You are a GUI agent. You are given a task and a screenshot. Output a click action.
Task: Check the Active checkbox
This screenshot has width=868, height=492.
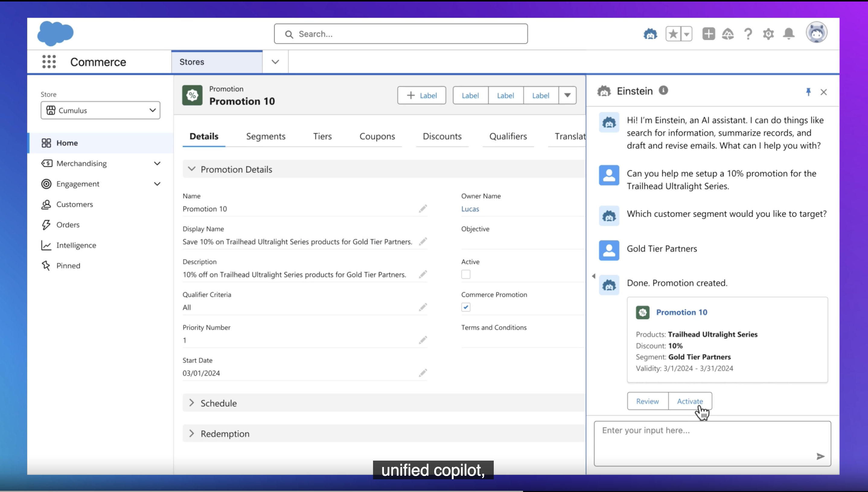coord(466,274)
